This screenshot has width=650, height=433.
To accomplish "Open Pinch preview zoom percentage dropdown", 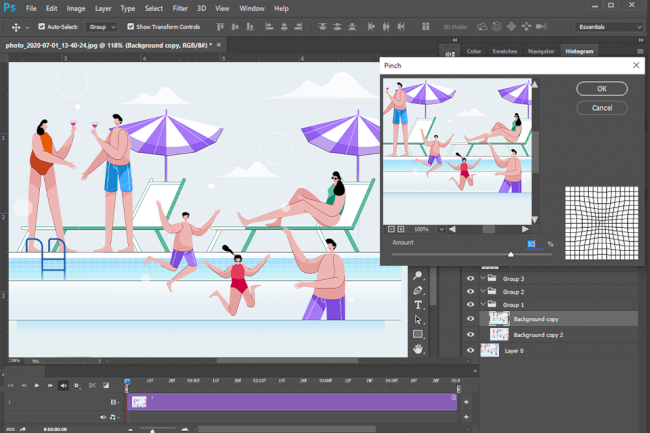I will (x=441, y=229).
